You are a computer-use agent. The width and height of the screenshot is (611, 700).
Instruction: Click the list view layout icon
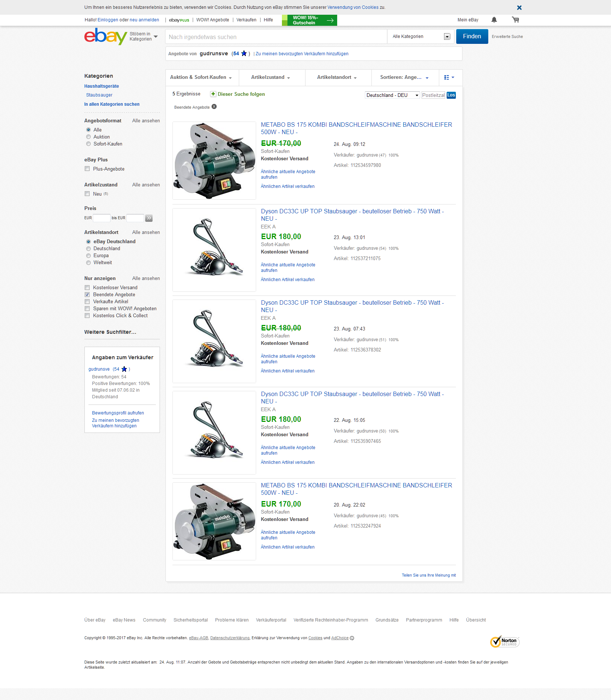(449, 77)
